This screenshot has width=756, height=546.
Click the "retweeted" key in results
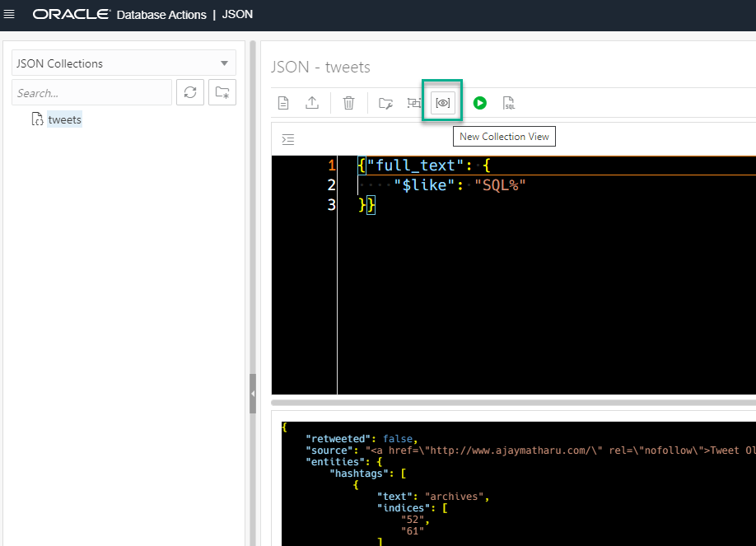338,438
